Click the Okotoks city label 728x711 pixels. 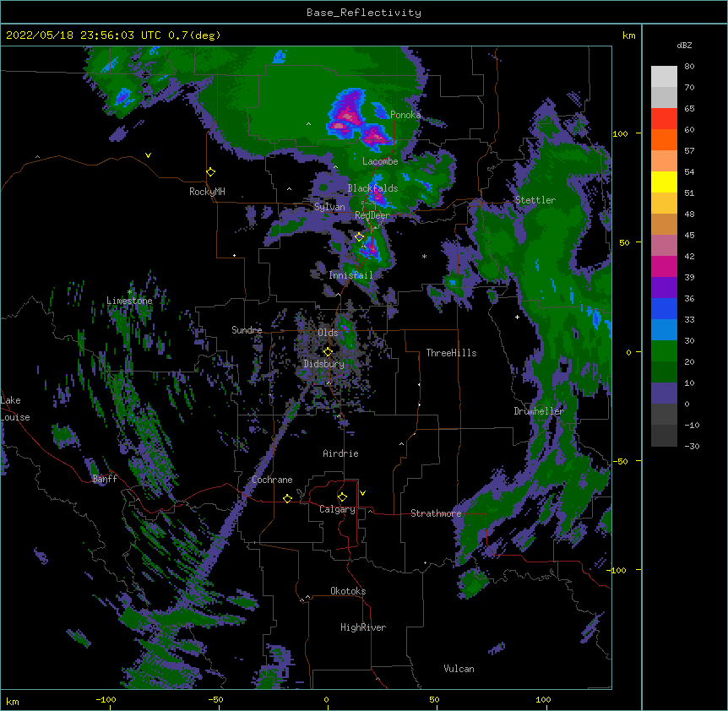tap(348, 591)
